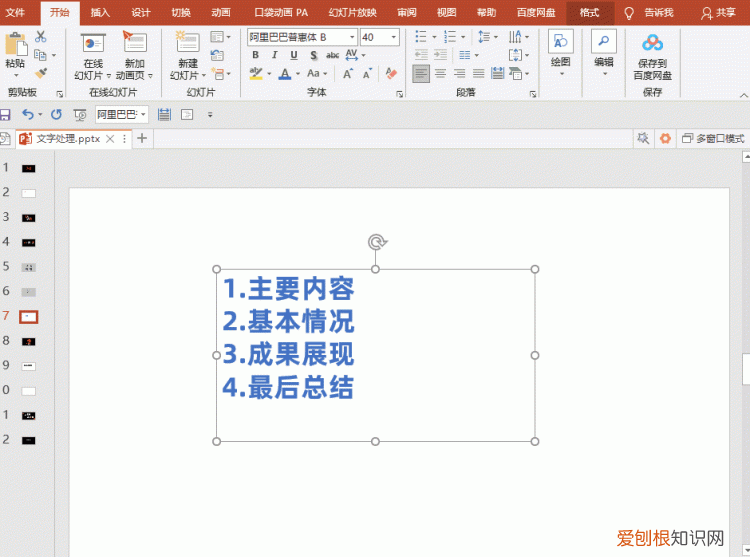Click the rotation handle above the text box
The height and width of the screenshot is (557, 750).
(x=377, y=242)
